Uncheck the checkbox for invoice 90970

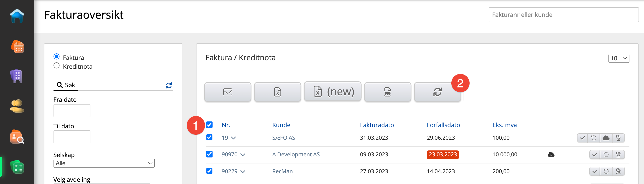point(209,154)
